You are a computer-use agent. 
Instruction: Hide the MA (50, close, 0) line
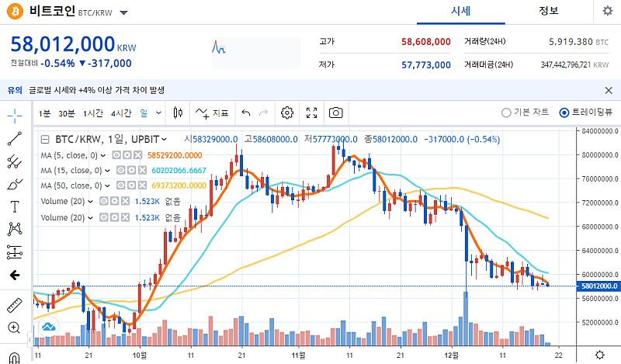[120, 185]
